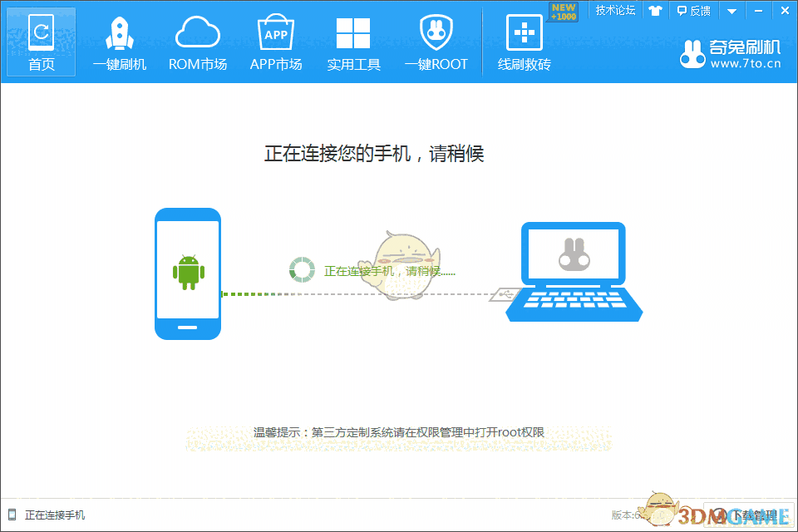This screenshot has width=798, height=532.
Task: Visit the 技术论坛 forum
Action: click(x=615, y=11)
